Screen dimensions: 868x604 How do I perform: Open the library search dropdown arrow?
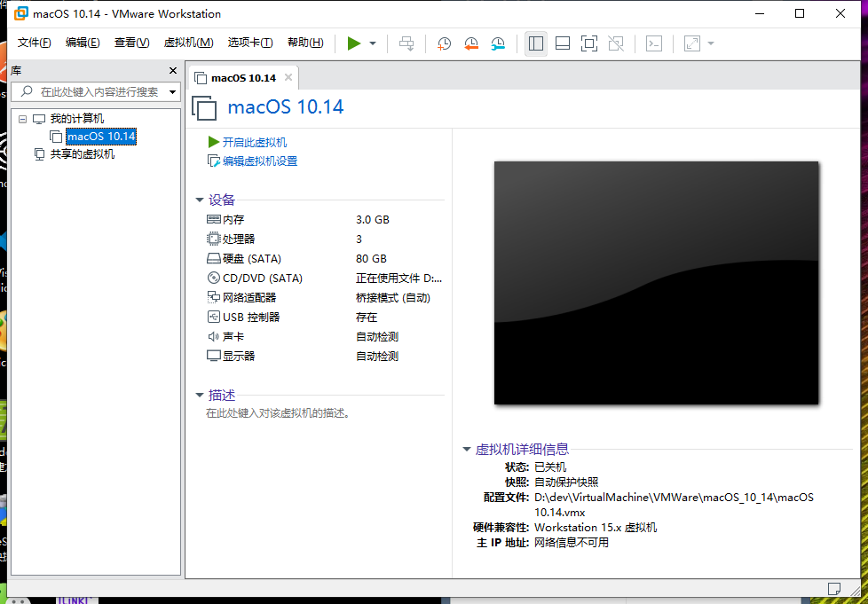(173, 92)
